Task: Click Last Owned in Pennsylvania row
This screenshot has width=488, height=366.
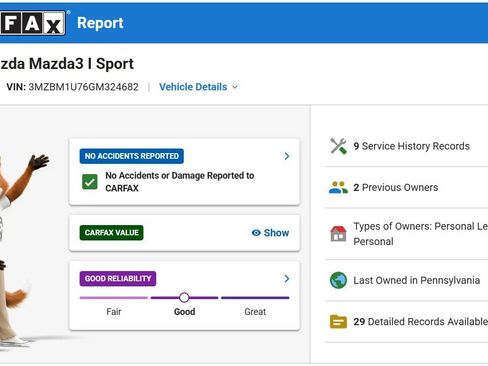Action: 406,280
